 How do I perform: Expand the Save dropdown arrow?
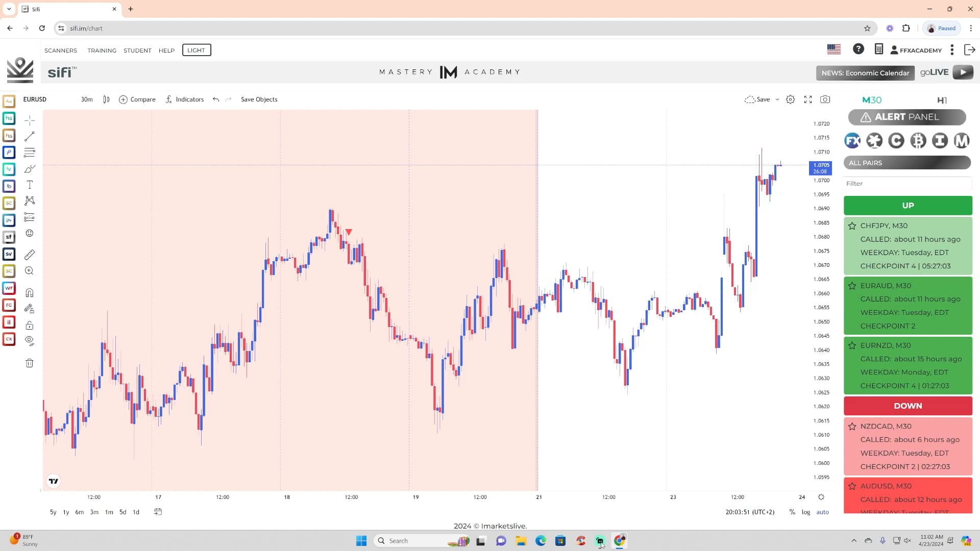777,99
